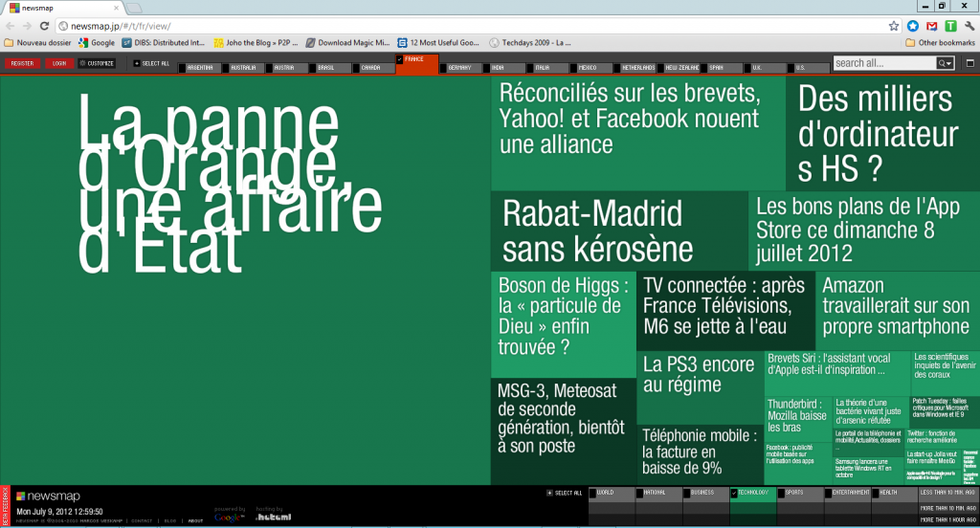Click the Login button

pos(59,63)
